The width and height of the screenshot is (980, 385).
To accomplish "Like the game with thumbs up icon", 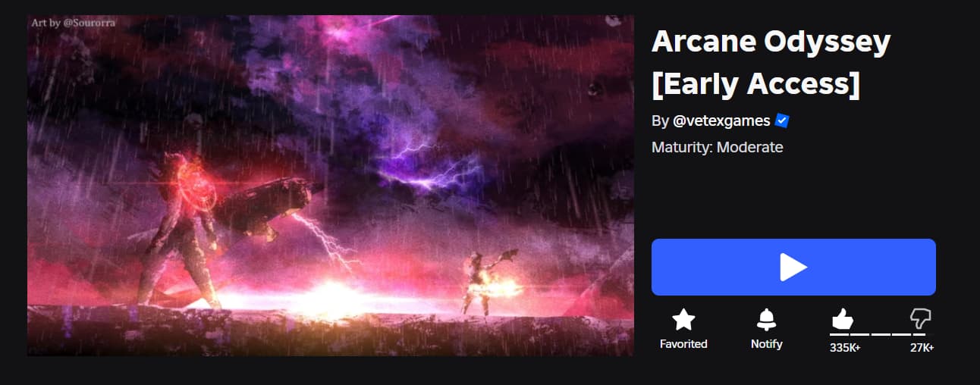I will [x=842, y=319].
